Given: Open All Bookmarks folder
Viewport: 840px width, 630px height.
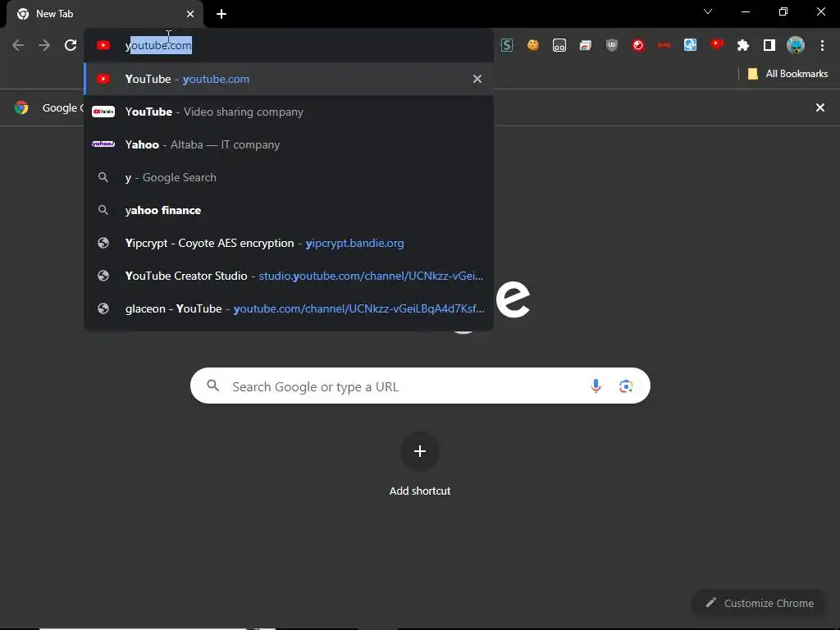Looking at the screenshot, I should coord(787,74).
